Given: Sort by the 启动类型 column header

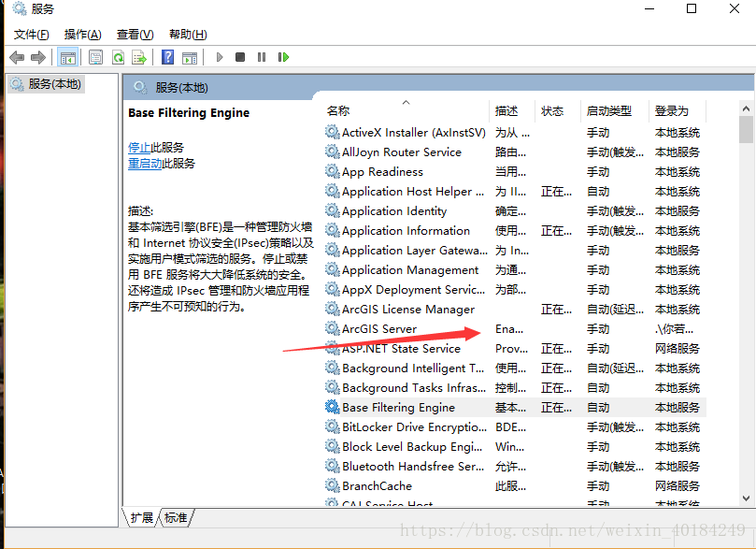Looking at the screenshot, I should (x=614, y=111).
